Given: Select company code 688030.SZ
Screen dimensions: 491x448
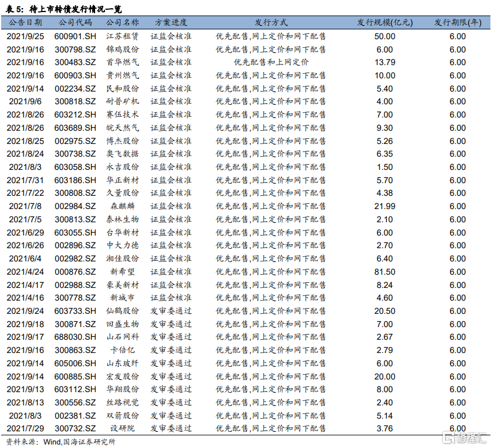Looking at the screenshot, I should 75,337.
